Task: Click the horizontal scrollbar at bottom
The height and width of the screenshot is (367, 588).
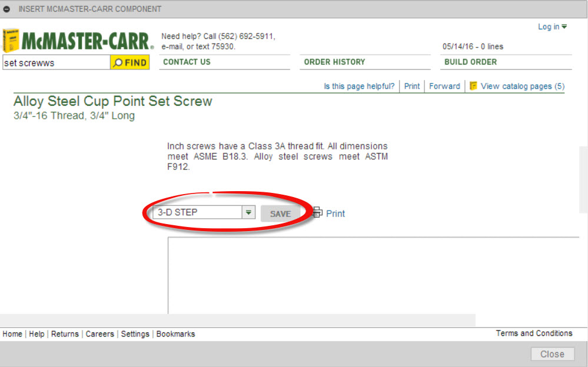Action: (237, 320)
